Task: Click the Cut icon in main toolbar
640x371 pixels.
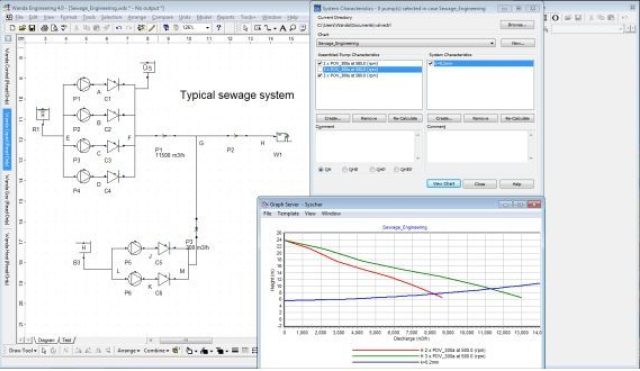Action: (x=76, y=28)
